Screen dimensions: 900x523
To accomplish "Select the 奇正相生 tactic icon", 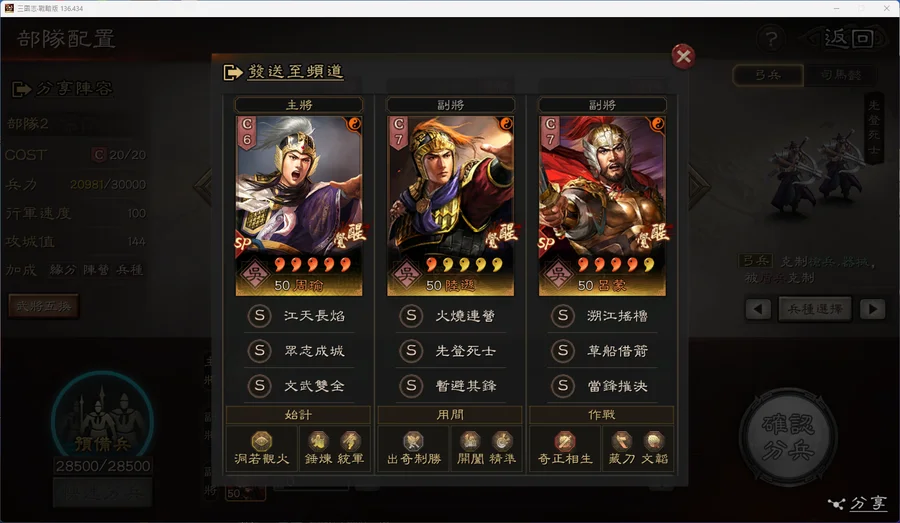I will [565, 441].
